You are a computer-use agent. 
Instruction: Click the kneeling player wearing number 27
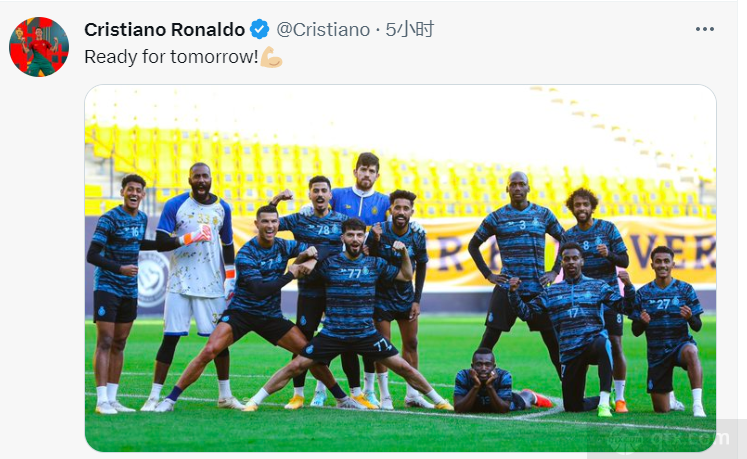(668, 329)
